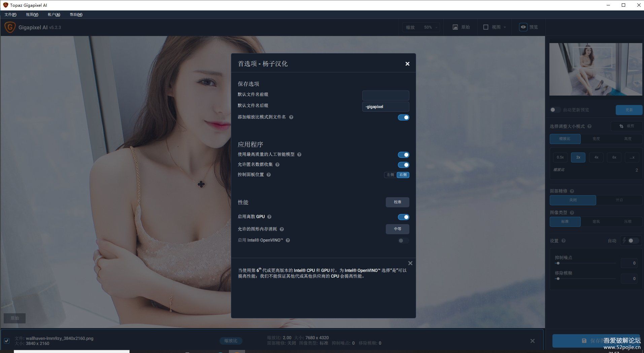
Task: Open the 文件(F) menu
Action: pos(10,14)
